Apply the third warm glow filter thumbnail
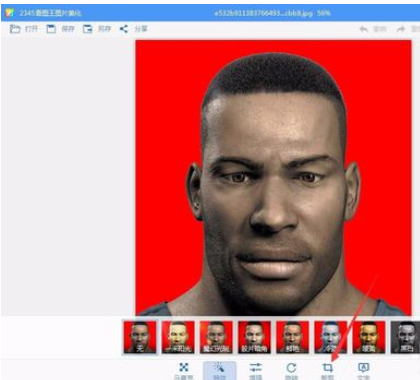The height and width of the screenshot is (380, 420). (216, 337)
